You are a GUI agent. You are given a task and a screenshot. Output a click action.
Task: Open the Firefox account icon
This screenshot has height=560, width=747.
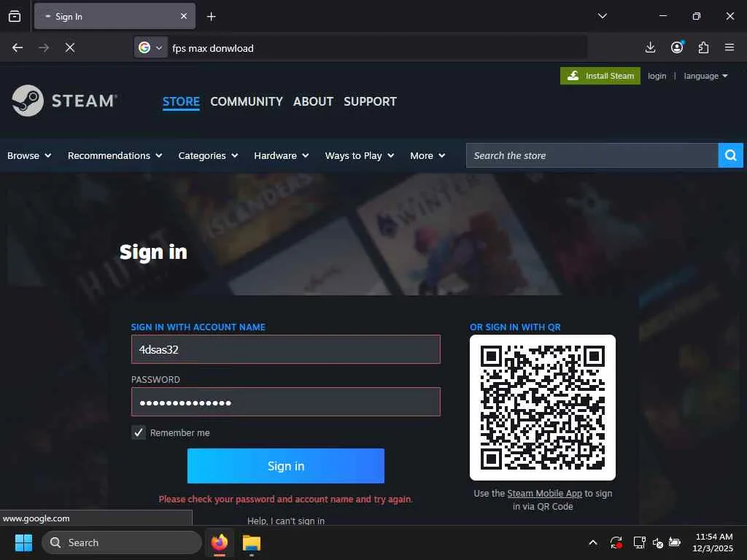(677, 47)
